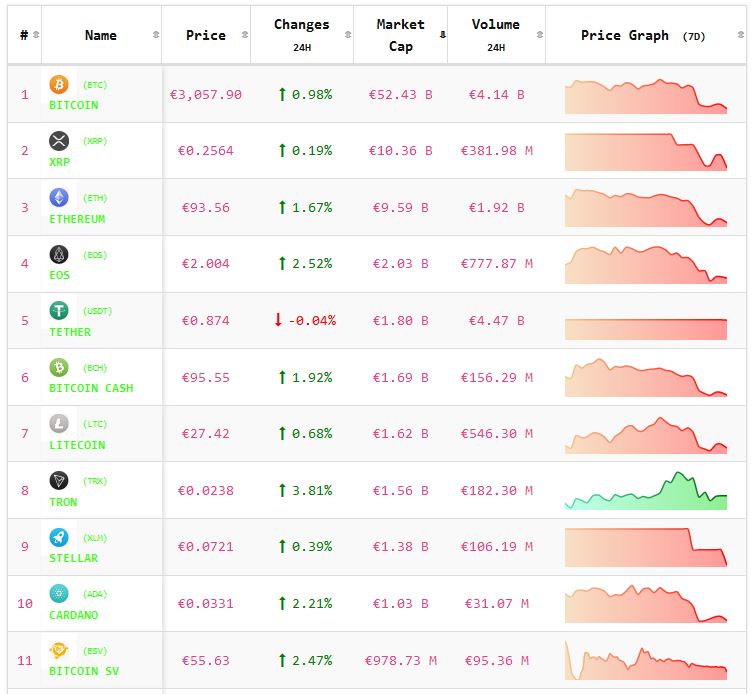Click the Litecoin silver logo icon
The image size is (753, 694).
59,424
